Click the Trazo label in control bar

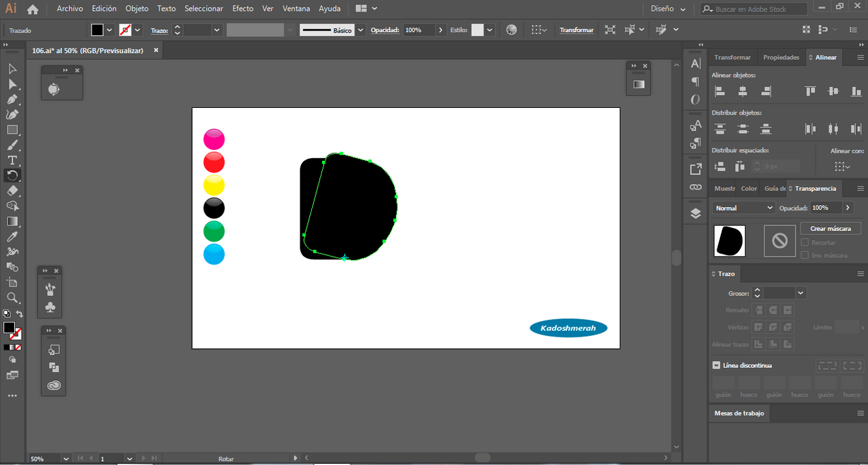(159, 31)
